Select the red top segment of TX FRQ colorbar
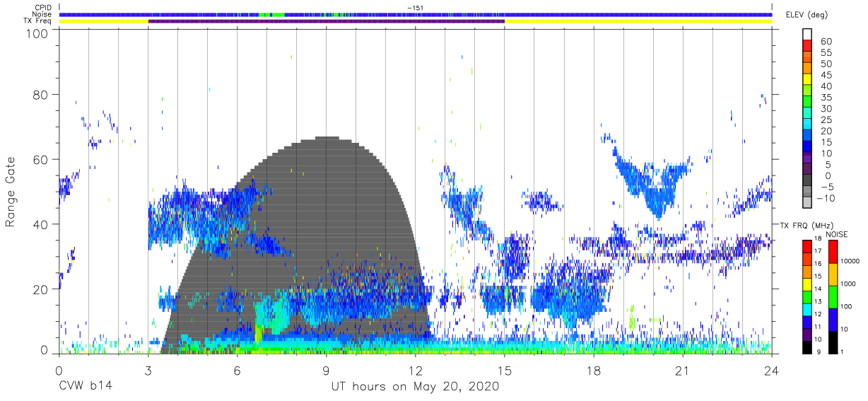Screen dimensions: 868x401 tap(807, 246)
